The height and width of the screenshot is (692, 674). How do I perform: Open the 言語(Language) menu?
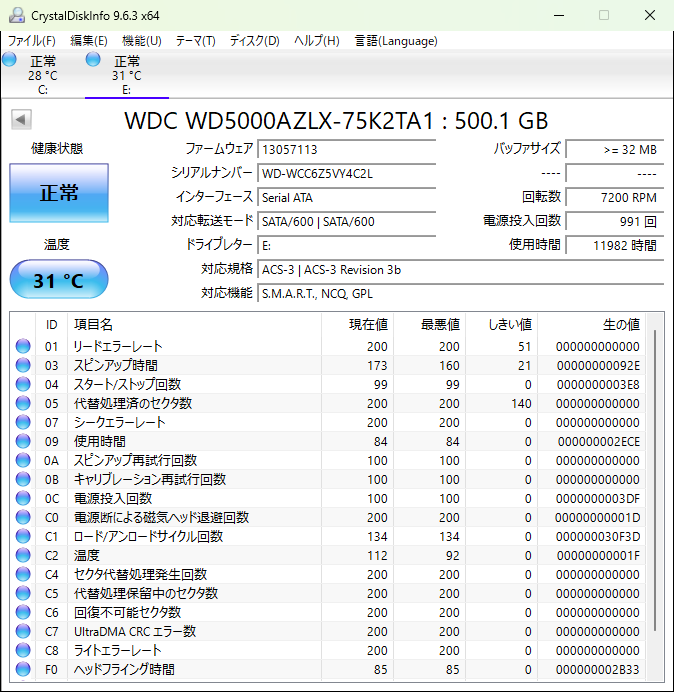coord(396,41)
